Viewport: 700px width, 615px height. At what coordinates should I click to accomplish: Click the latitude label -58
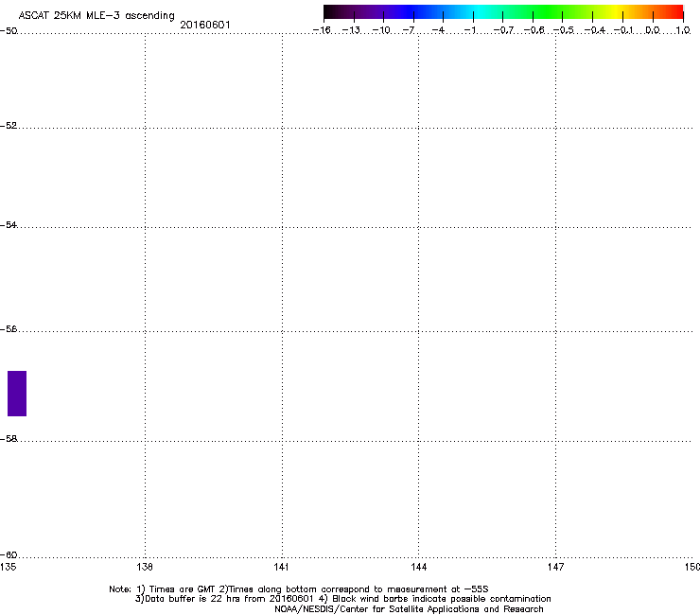coord(9,439)
